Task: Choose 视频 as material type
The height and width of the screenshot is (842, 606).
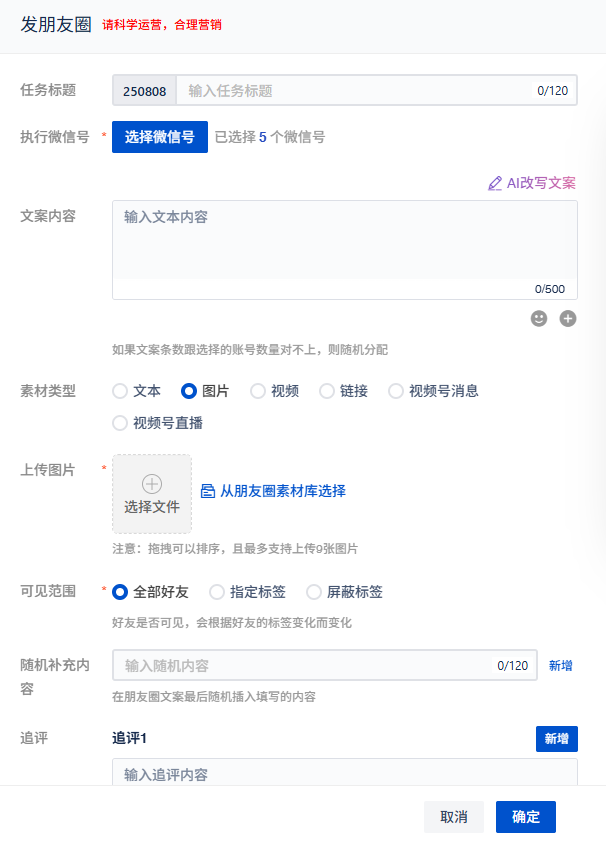Action: coord(258,391)
